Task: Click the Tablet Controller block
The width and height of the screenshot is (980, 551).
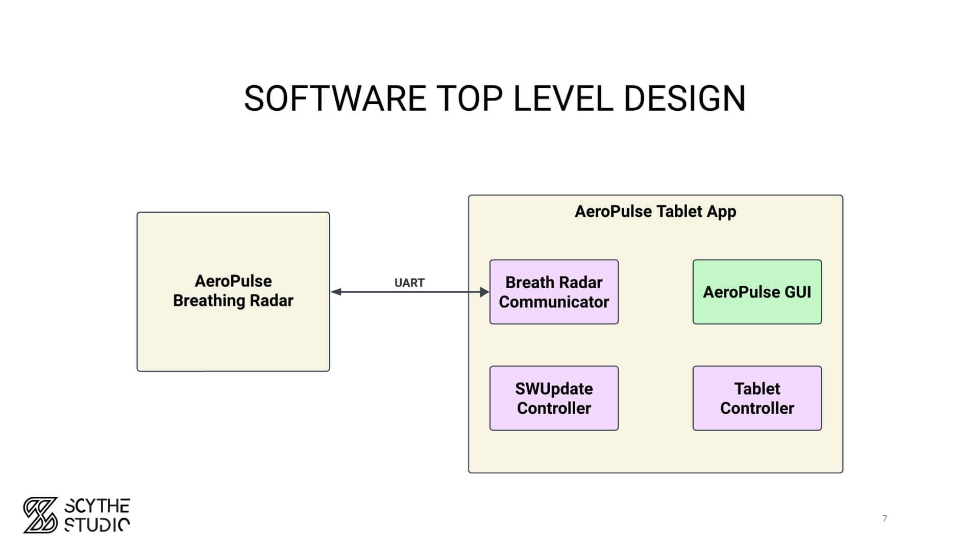Action: click(757, 398)
